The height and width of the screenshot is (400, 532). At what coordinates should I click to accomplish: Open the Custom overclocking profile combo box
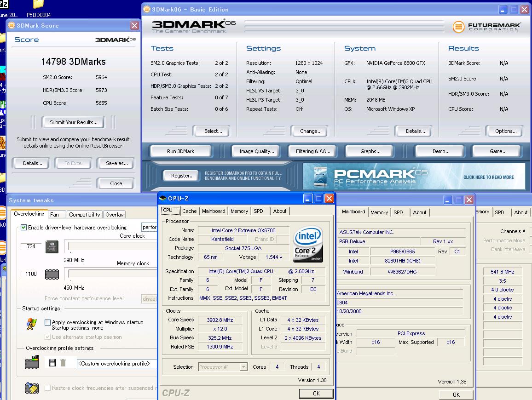pos(117,363)
